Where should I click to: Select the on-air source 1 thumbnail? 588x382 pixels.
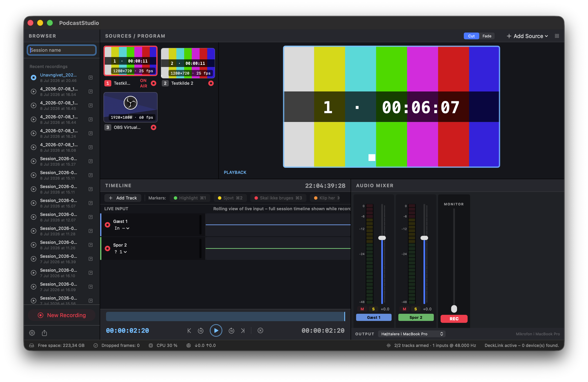pos(131,61)
